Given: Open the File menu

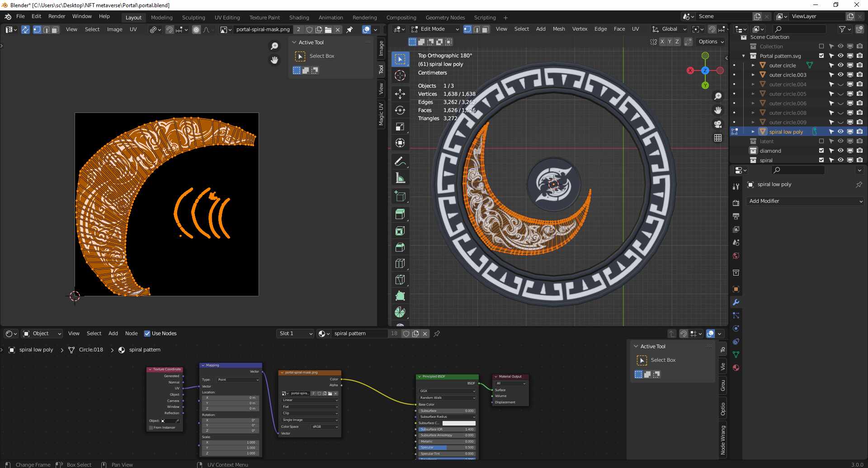Looking at the screenshot, I should click(20, 16).
